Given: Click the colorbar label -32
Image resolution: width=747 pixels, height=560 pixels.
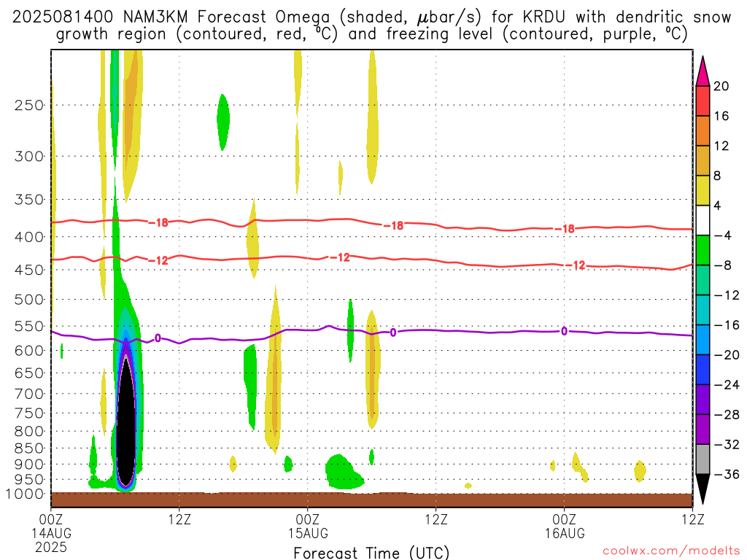Looking at the screenshot, I should (727, 444).
